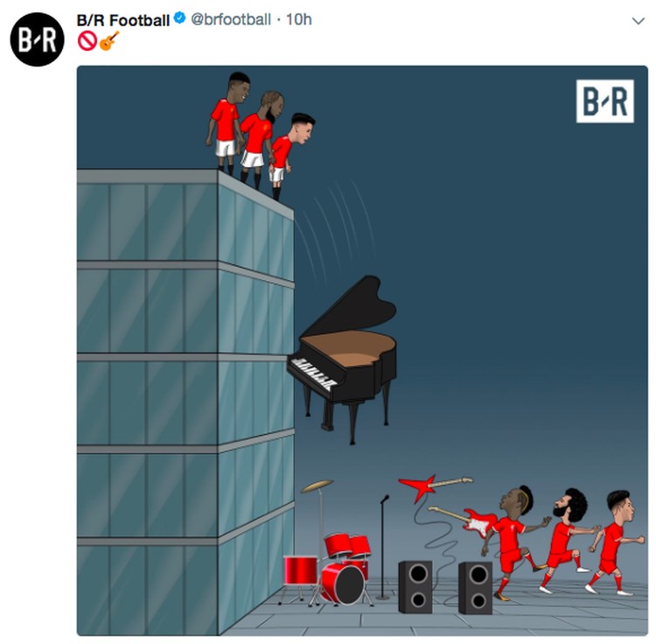656x644 pixels.
Task: Click the cymbal above the drums
Action: point(318,486)
